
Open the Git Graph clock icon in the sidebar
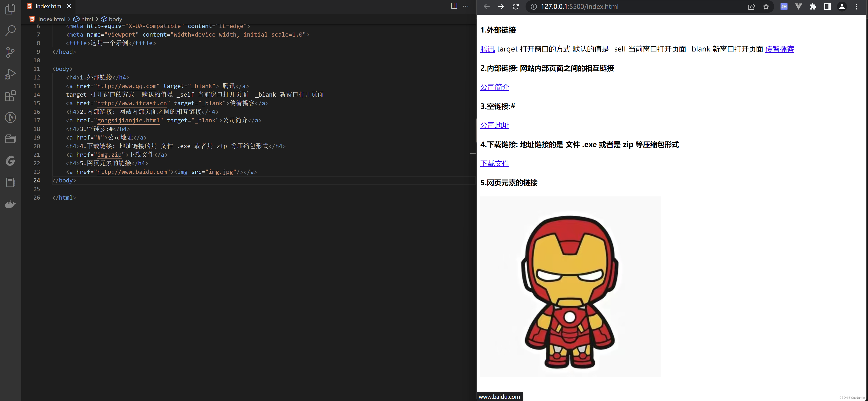click(x=10, y=117)
